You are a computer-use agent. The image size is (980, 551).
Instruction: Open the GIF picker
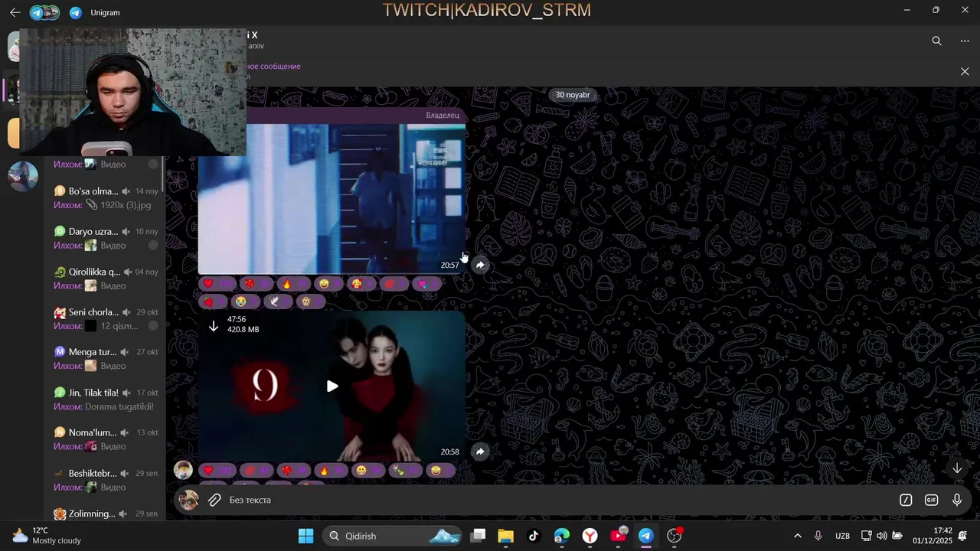point(932,500)
